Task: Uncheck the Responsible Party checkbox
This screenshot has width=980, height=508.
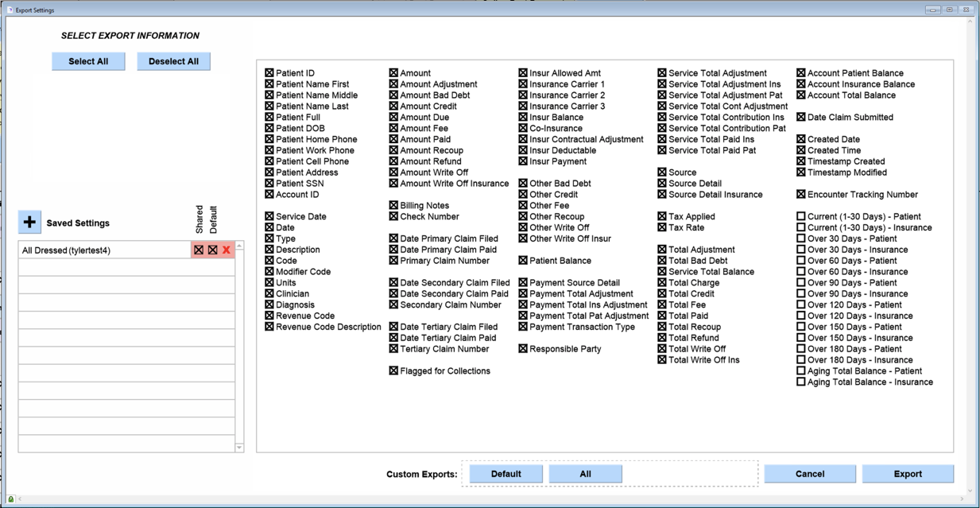Action: (x=523, y=349)
